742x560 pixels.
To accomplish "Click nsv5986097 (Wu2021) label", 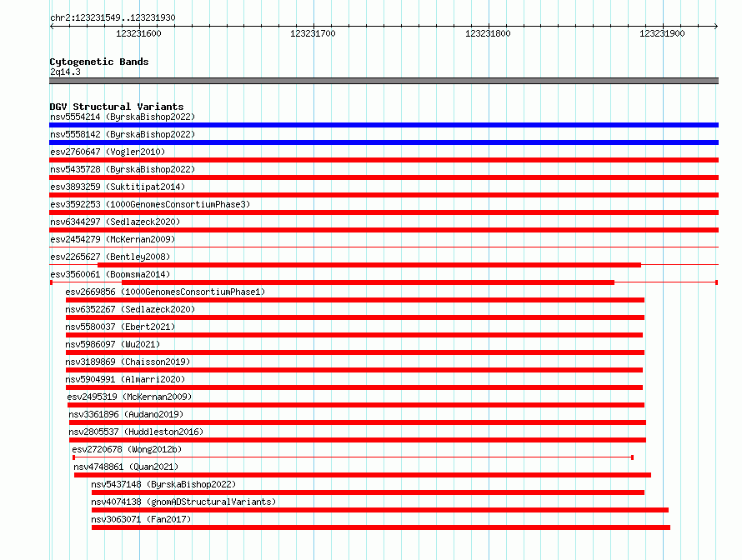I will tap(113, 344).
